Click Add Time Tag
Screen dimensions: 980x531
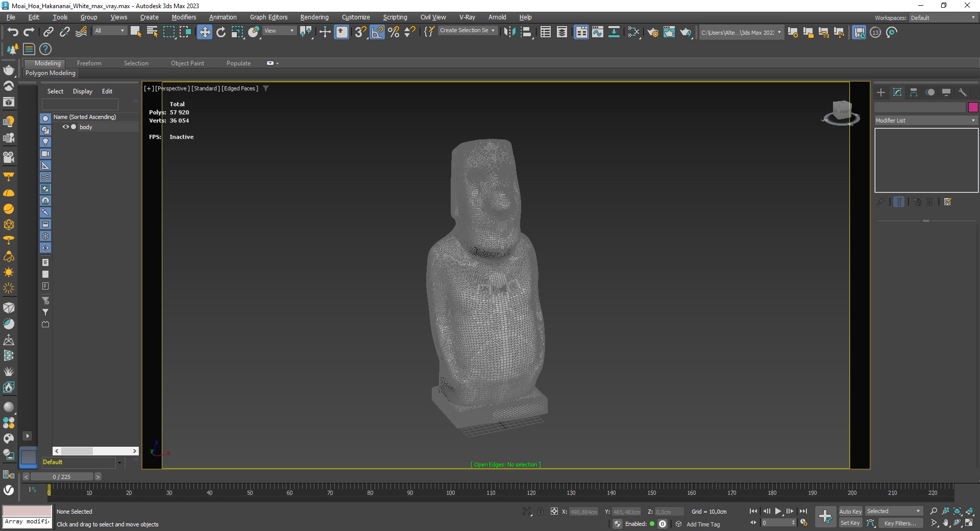703,524
